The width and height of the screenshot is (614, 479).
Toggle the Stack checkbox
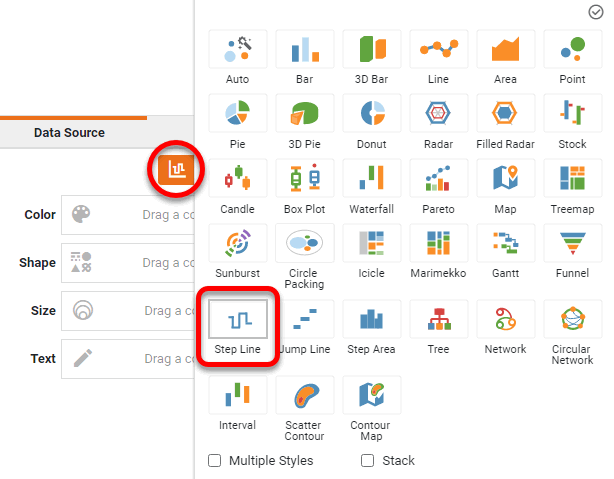click(367, 461)
